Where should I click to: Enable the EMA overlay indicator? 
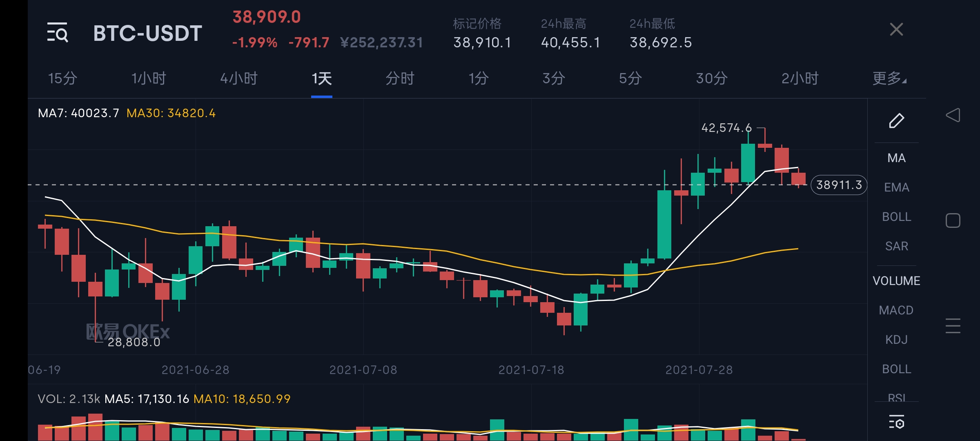coord(896,187)
